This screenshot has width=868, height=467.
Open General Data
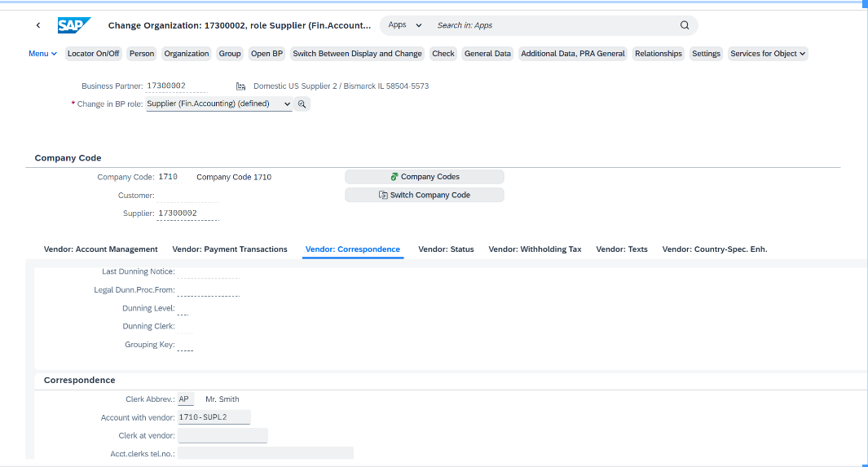pos(487,54)
